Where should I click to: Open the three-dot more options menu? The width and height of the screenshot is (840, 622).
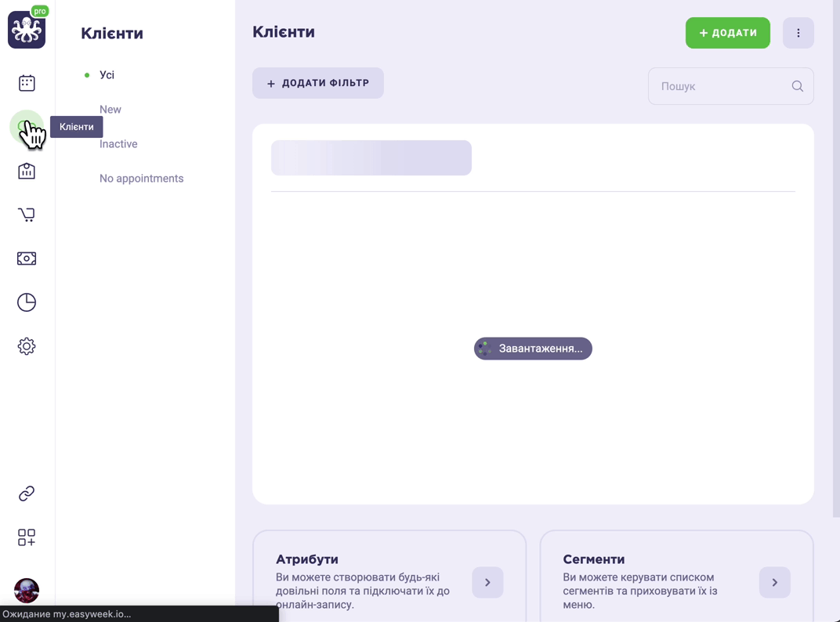pos(798,33)
